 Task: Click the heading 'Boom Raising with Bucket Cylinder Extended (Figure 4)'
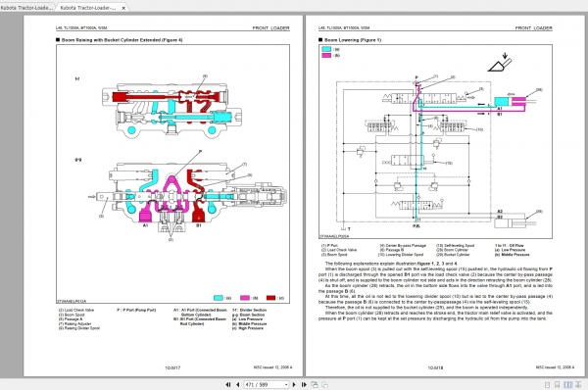(x=122, y=40)
